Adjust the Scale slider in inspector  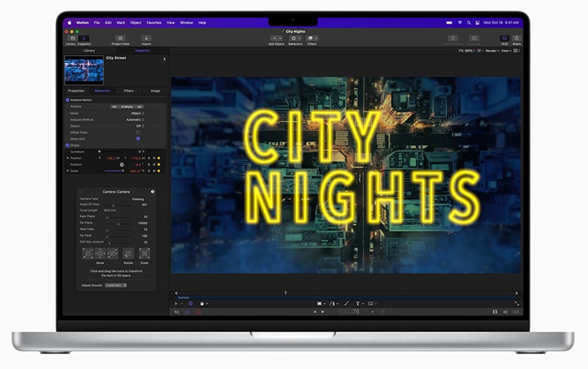115,171
